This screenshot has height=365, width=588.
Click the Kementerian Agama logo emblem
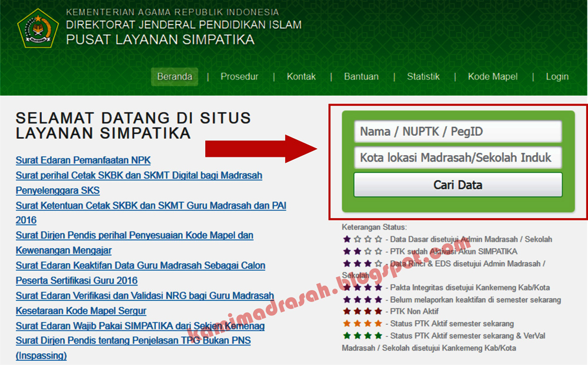click(38, 28)
